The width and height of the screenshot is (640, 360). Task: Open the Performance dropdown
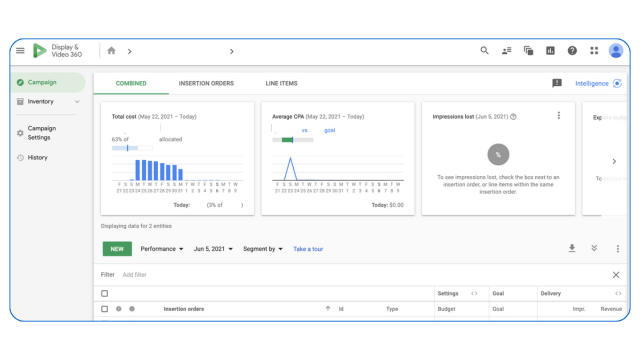[x=162, y=249]
